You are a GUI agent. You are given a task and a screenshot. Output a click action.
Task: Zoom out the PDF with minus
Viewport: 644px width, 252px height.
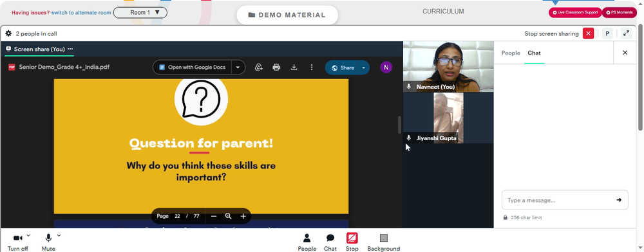coord(214,216)
